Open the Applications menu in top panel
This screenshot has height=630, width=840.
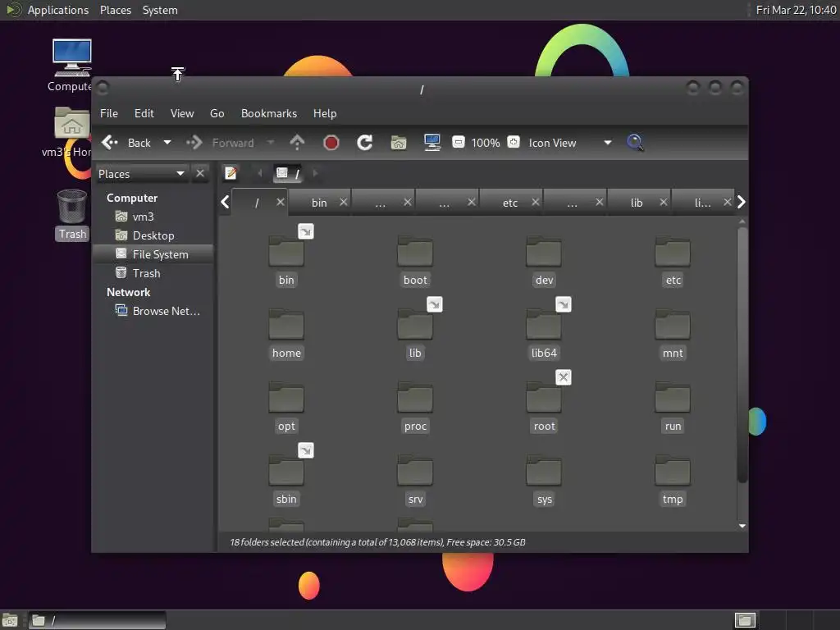pos(58,10)
